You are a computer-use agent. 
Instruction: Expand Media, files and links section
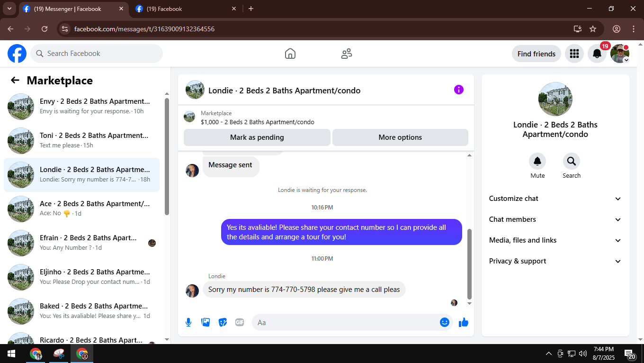point(555,240)
